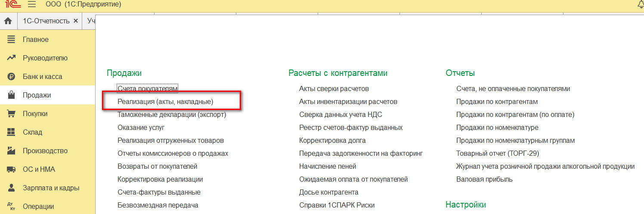Close the 1С-Отчетность tab
The height and width of the screenshot is (214, 644).
coord(76,21)
